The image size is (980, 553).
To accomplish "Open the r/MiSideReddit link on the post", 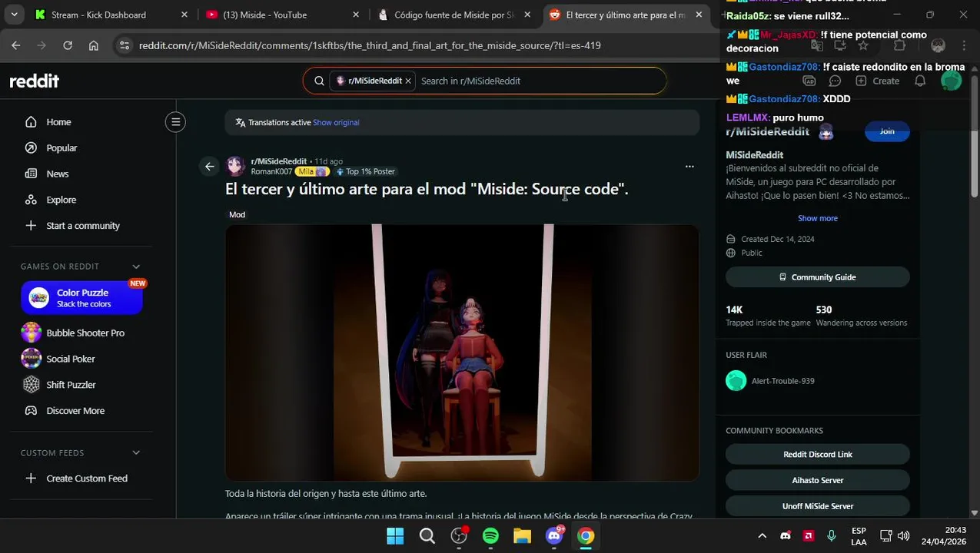I will tap(278, 161).
